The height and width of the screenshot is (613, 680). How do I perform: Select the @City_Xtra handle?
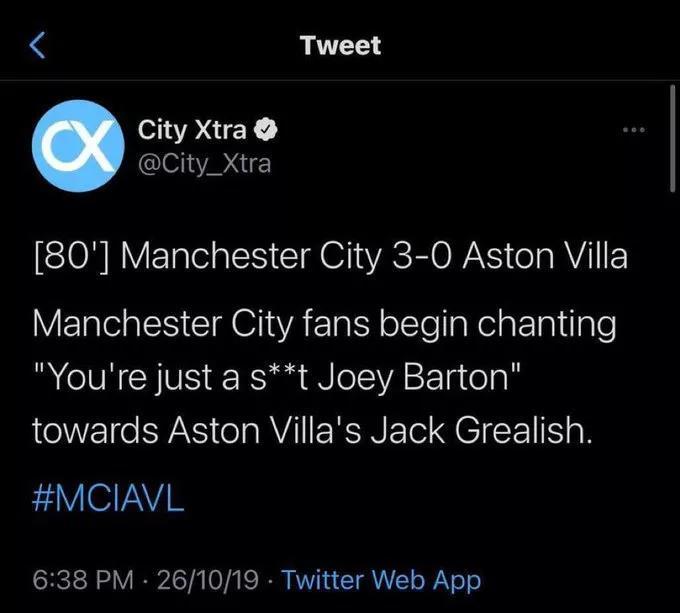click(x=204, y=163)
